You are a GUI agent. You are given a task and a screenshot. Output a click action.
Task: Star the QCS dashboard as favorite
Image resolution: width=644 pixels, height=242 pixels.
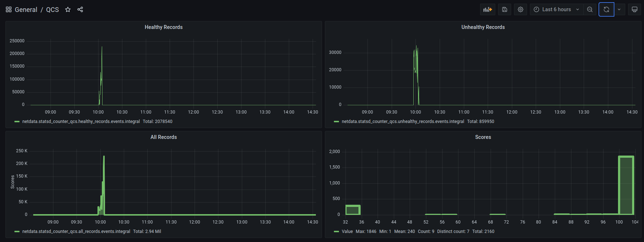[x=68, y=9]
